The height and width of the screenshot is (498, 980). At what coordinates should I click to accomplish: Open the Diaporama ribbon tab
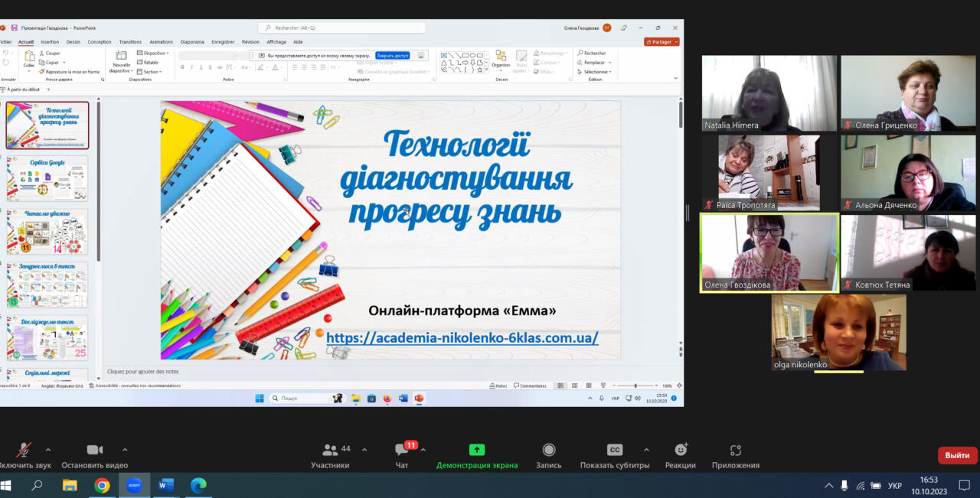click(x=192, y=42)
